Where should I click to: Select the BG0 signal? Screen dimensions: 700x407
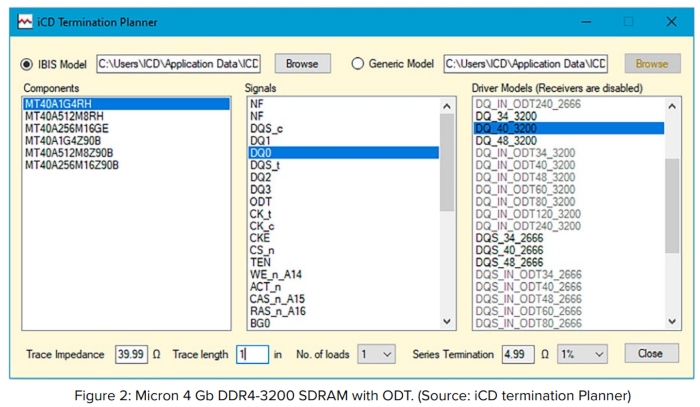[344, 323]
